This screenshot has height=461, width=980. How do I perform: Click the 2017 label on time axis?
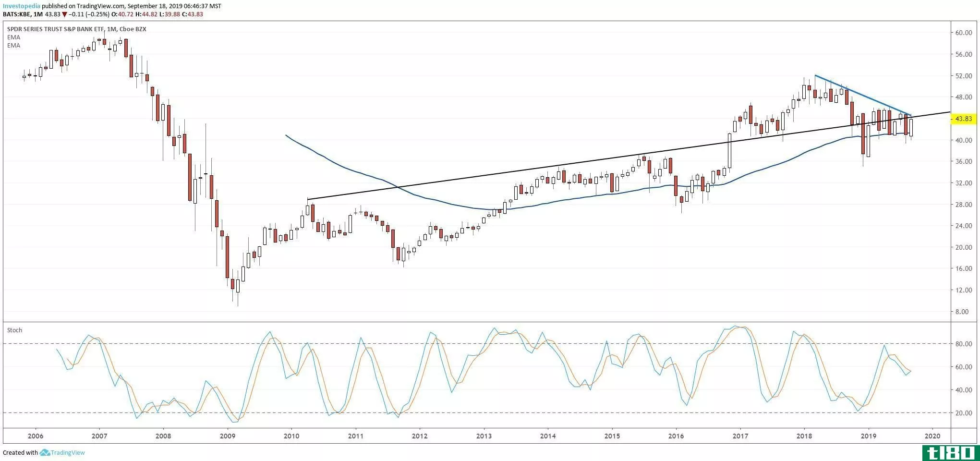740,436
